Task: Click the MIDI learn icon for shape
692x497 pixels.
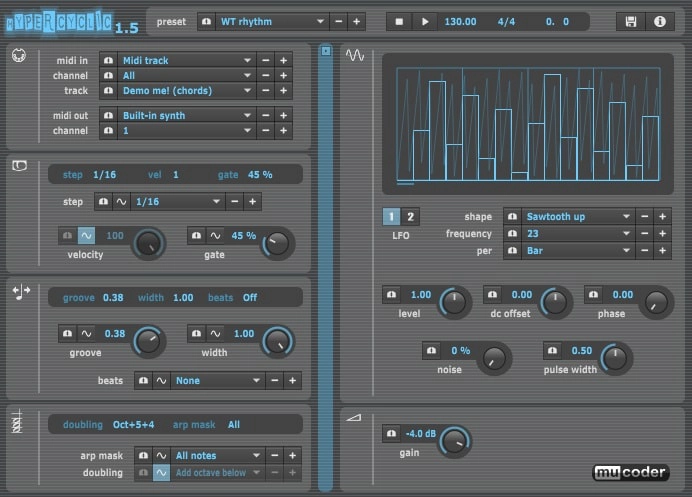Action: 512,217
